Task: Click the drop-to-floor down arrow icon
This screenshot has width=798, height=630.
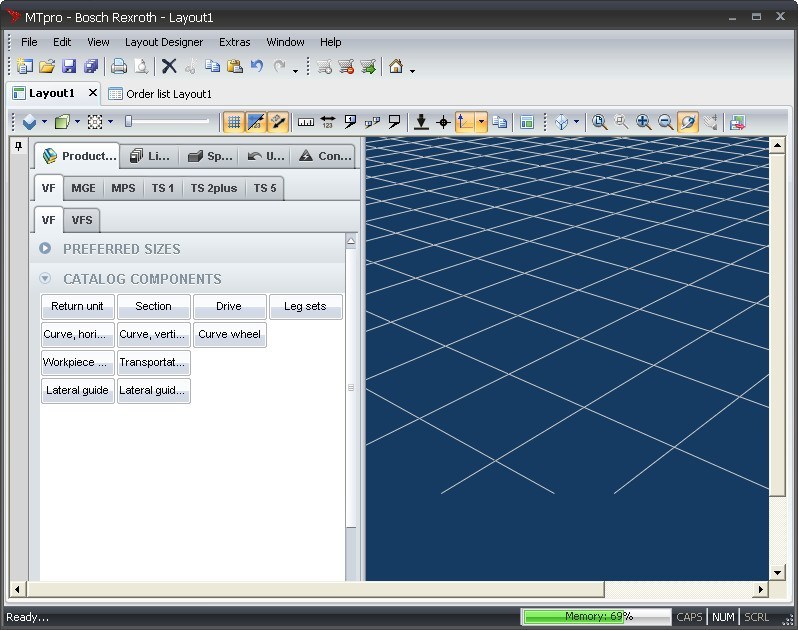Action: 421,122
